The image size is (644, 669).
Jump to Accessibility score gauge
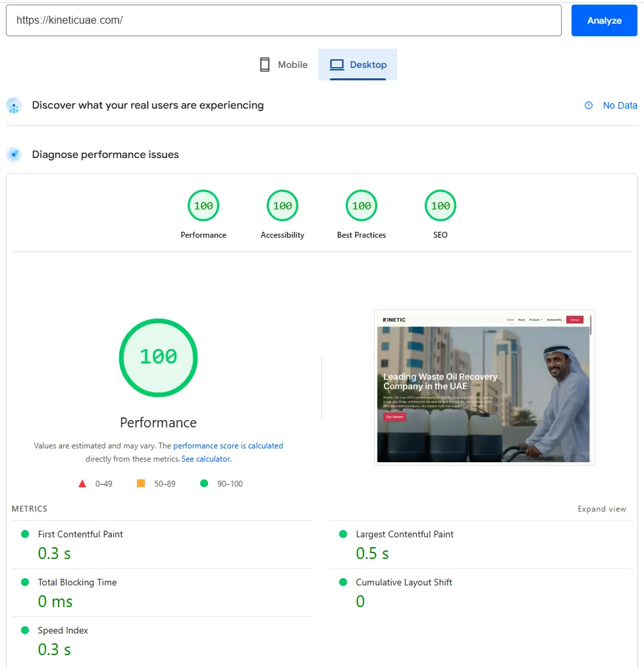click(x=282, y=206)
